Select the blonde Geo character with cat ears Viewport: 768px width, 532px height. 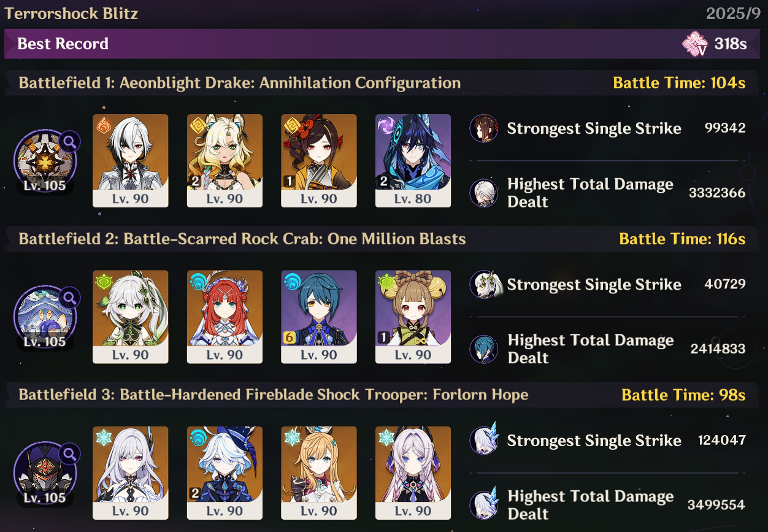(225, 161)
